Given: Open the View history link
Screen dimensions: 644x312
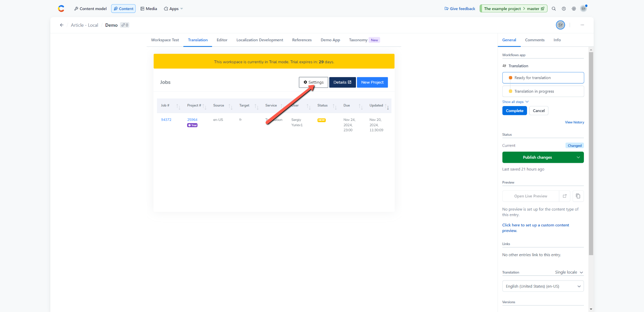Looking at the screenshot, I should tap(575, 122).
